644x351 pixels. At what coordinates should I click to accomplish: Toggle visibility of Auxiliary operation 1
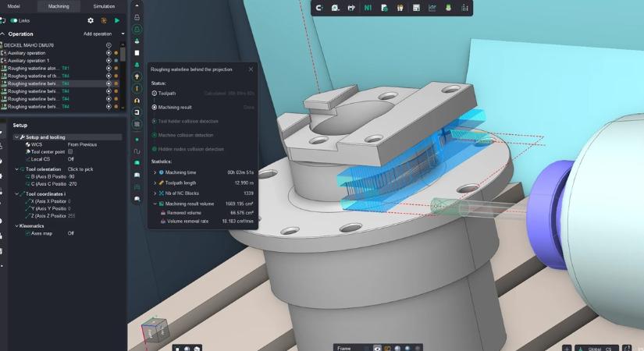(x=109, y=60)
